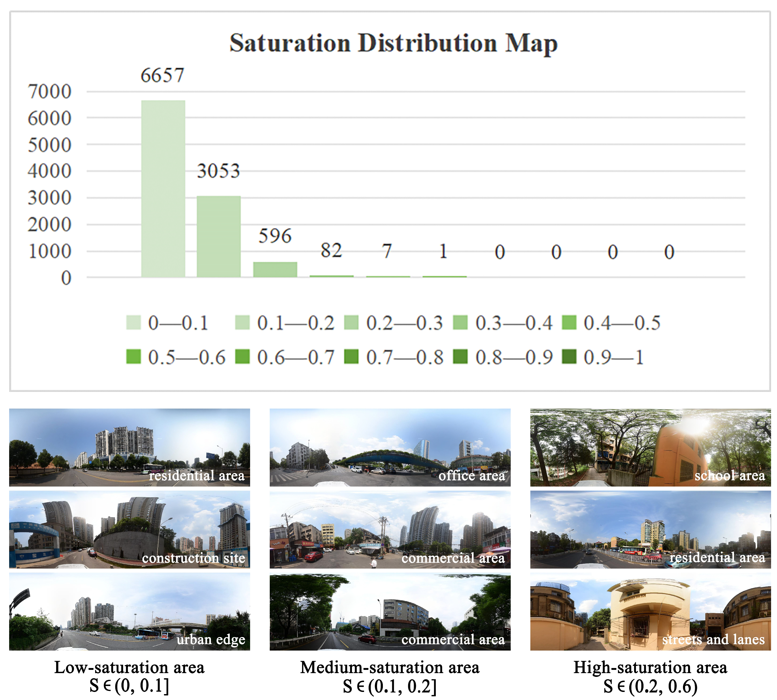The width and height of the screenshot is (777, 700).
Task: Click the 0—0.1 legend color swatch
Action: [x=134, y=323]
